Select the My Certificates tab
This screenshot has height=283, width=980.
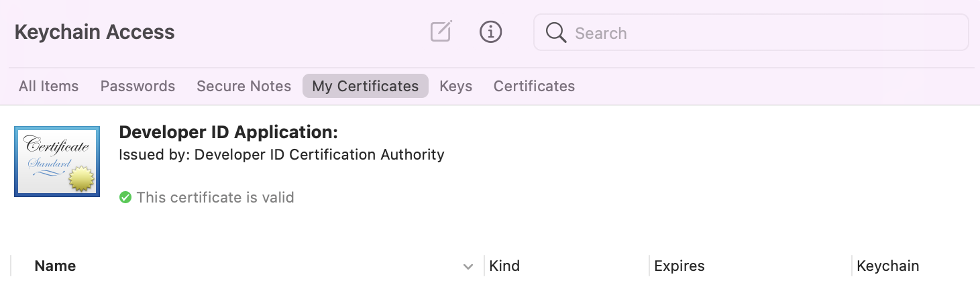click(x=365, y=86)
